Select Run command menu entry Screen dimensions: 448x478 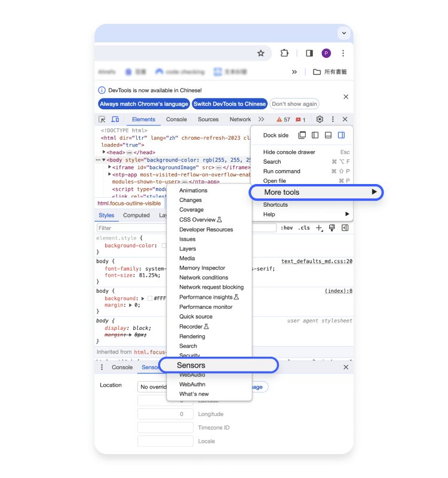click(302, 171)
